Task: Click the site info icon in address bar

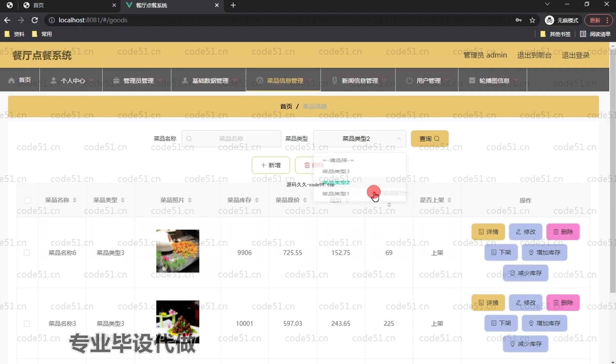Action: click(x=52, y=20)
